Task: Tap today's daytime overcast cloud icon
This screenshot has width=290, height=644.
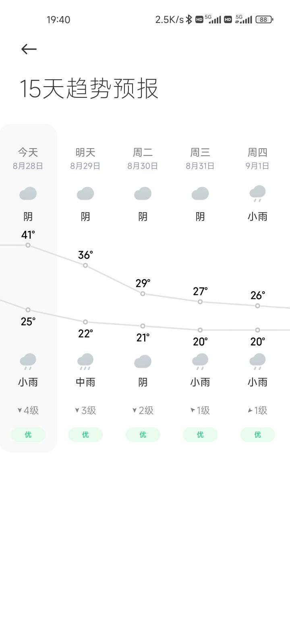Action: [x=28, y=194]
